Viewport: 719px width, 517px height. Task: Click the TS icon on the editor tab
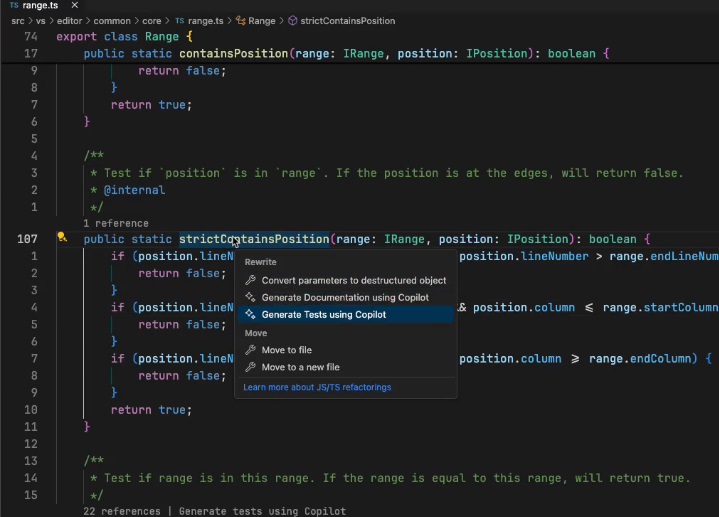pyautogui.click(x=14, y=5)
